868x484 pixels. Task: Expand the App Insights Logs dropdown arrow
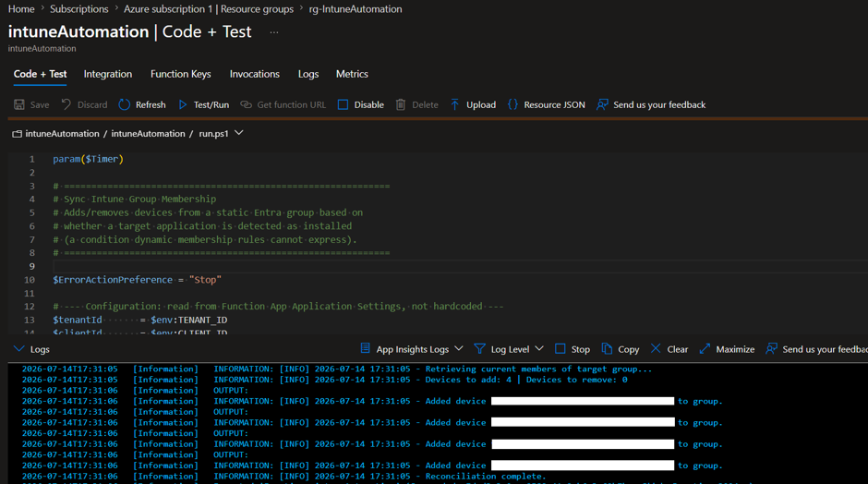(458, 349)
